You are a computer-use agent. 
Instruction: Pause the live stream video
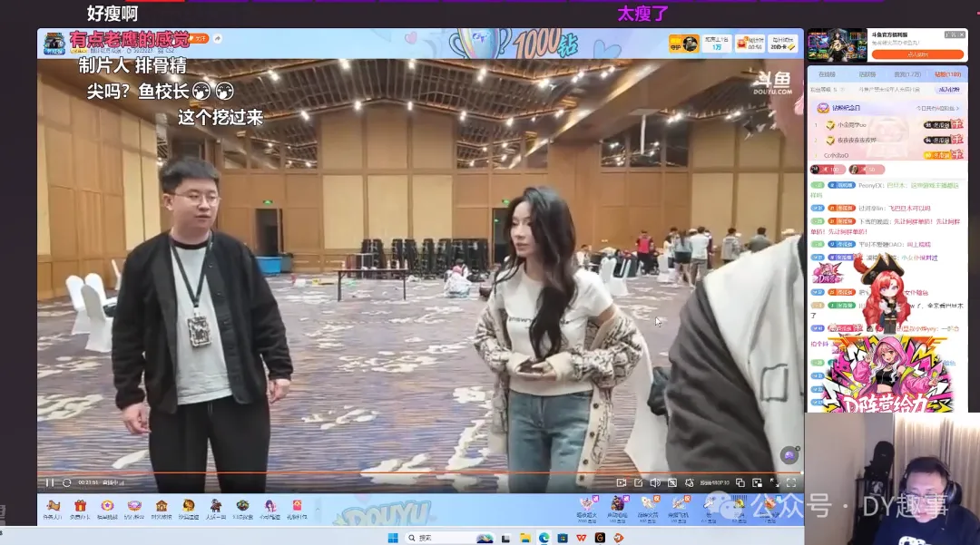coord(49,482)
